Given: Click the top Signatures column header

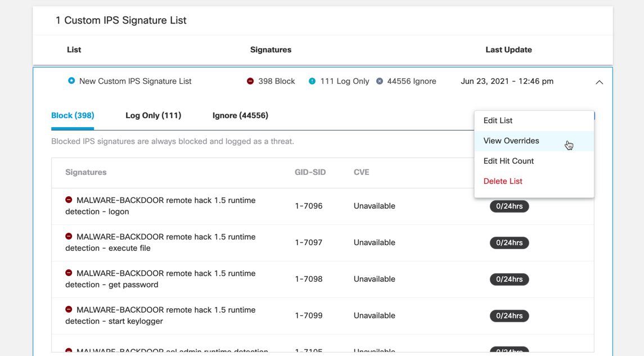Looking at the screenshot, I should click(x=271, y=49).
